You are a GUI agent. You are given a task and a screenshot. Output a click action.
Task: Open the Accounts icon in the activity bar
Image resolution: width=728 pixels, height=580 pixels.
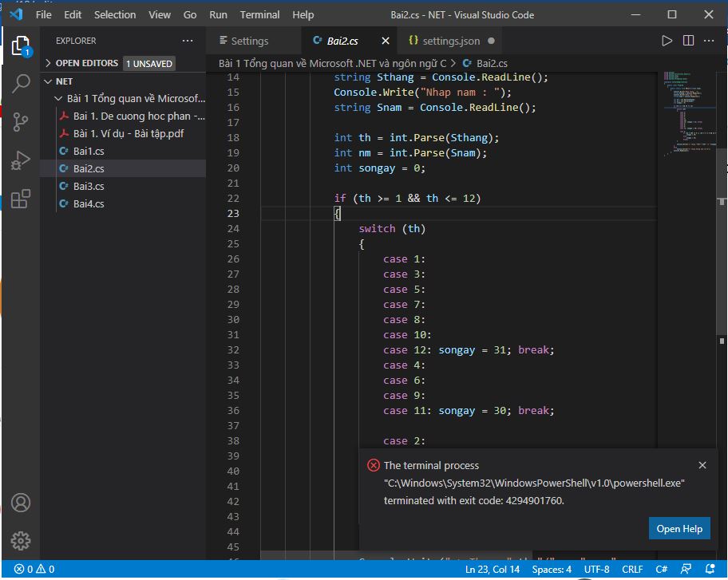point(22,503)
